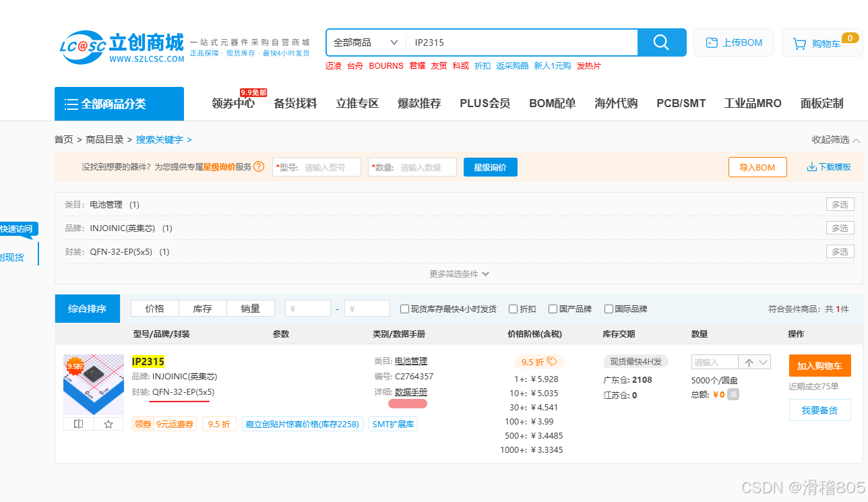Click the 请输入 quantity field
Image resolution: width=868 pixels, height=502 pixels.
pyautogui.click(x=715, y=362)
